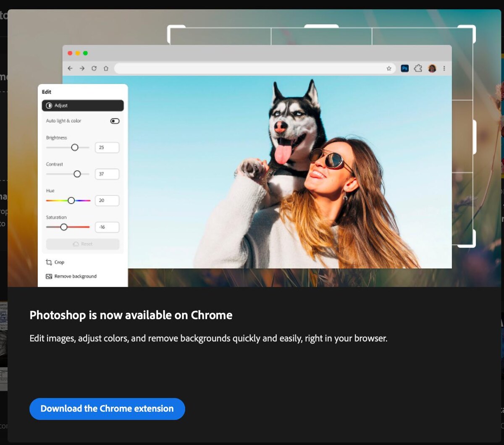Click the Contrast value field 37
The width and height of the screenshot is (504, 445).
(x=107, y=174)
